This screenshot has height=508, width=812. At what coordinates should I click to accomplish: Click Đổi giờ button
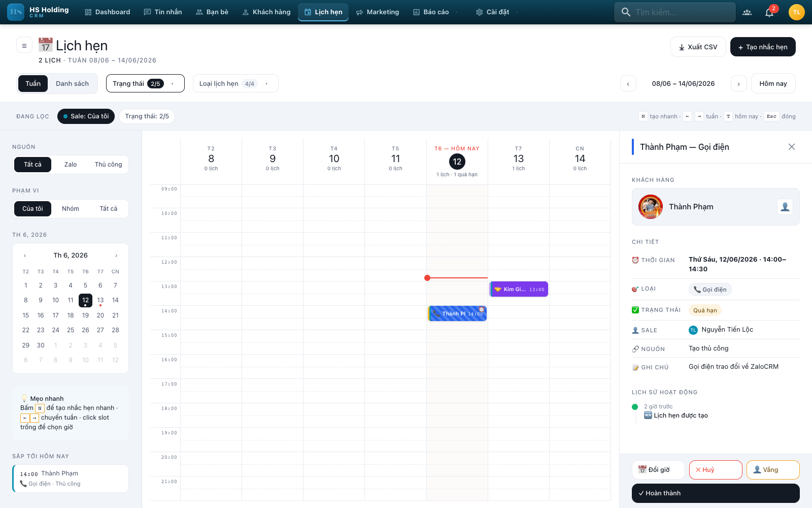pyautogui.click(x=658, y=470)
